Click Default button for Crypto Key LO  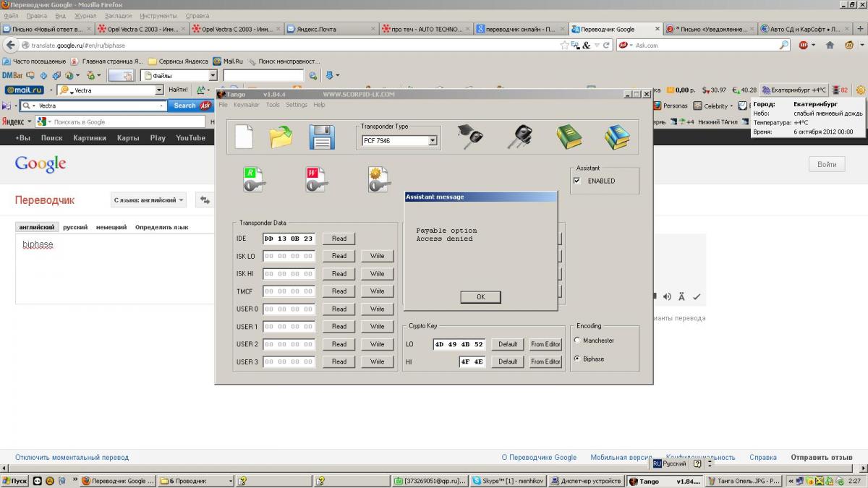(508, 344)
